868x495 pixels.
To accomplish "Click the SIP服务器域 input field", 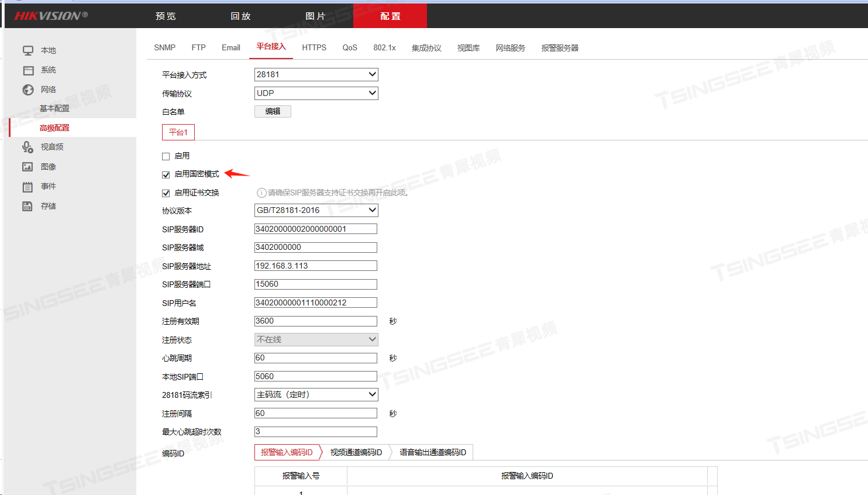I will click(x=316, y=247).
